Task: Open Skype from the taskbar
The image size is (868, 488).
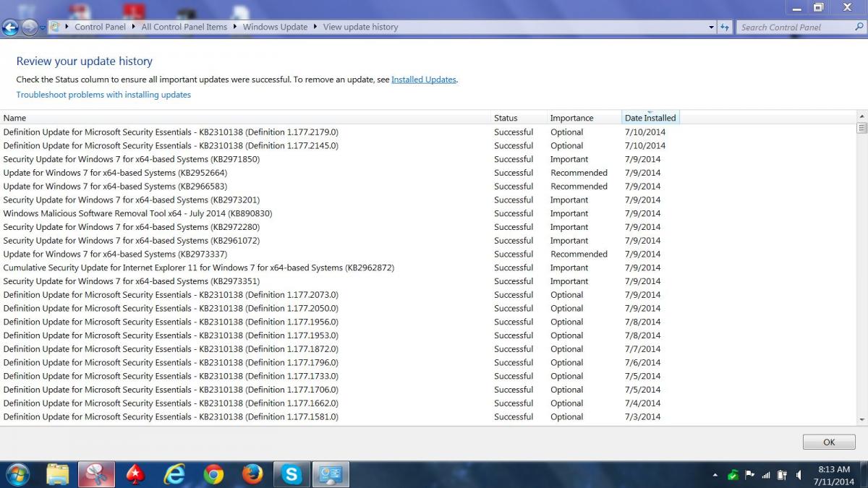Action: 292,474
